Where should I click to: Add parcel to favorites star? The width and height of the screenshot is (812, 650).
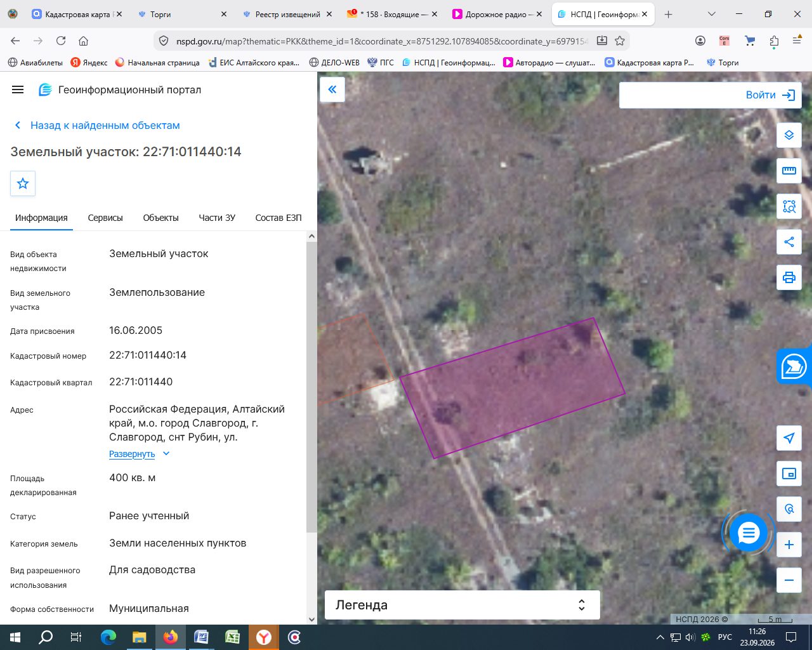click(23, 183)
